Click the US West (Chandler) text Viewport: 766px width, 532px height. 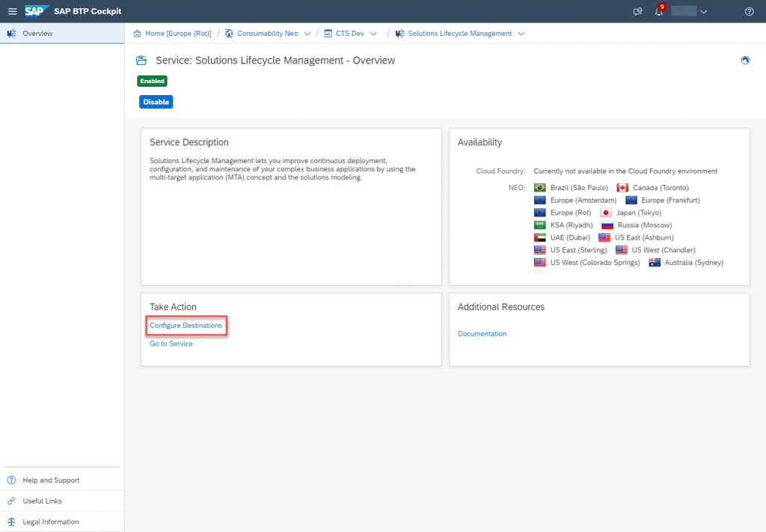tap(664, 250)
